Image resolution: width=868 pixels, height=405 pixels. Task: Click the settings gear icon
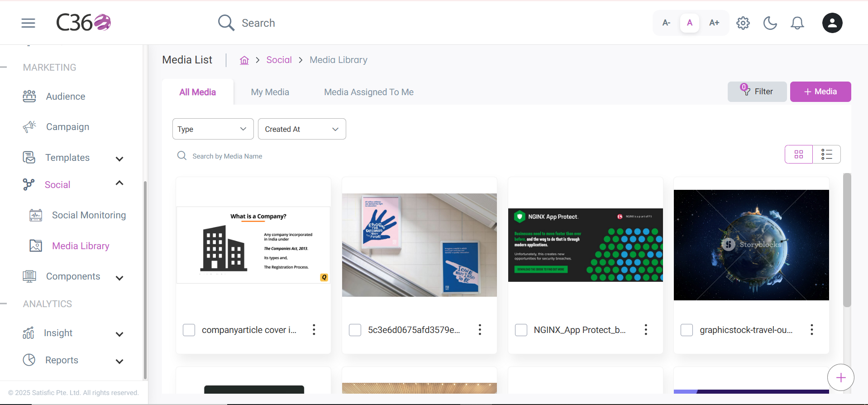[x=743, y=23]
